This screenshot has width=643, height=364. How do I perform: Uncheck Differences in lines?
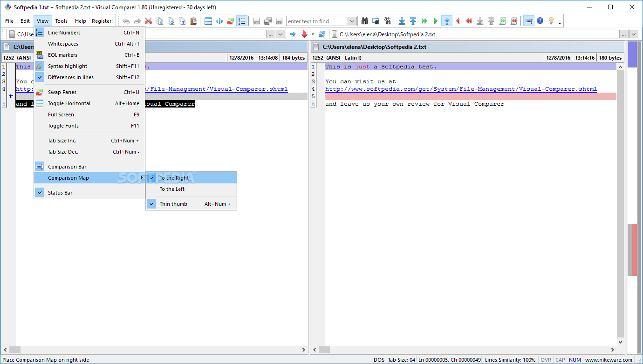pos(89,77)
